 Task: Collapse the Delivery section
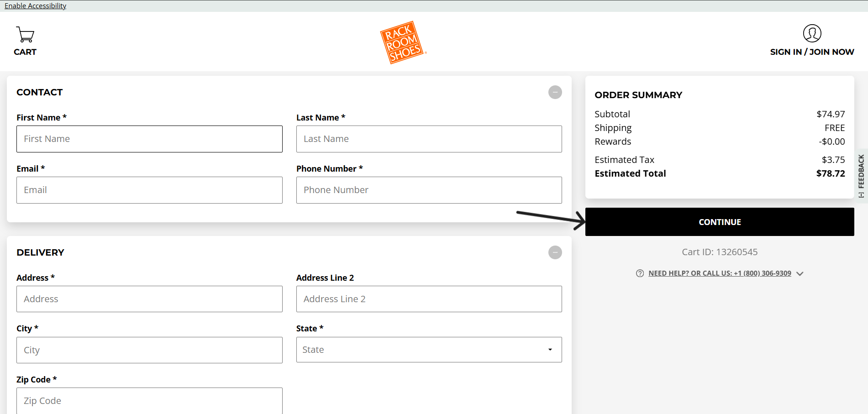[x=555, y=252]
